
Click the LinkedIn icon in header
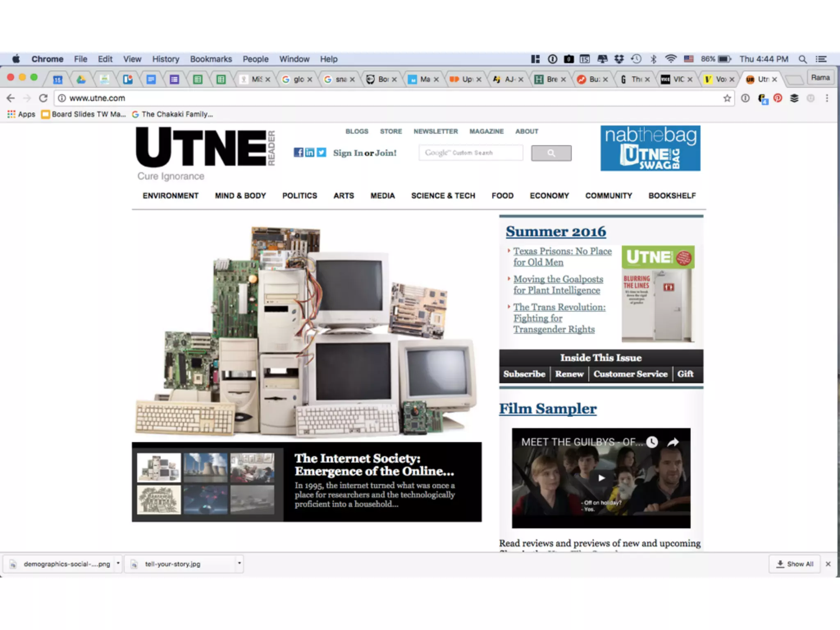click(310, 153)
